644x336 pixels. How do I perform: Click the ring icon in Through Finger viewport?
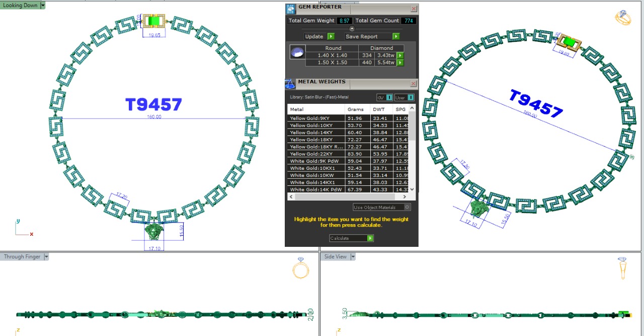tap(300, 268)
